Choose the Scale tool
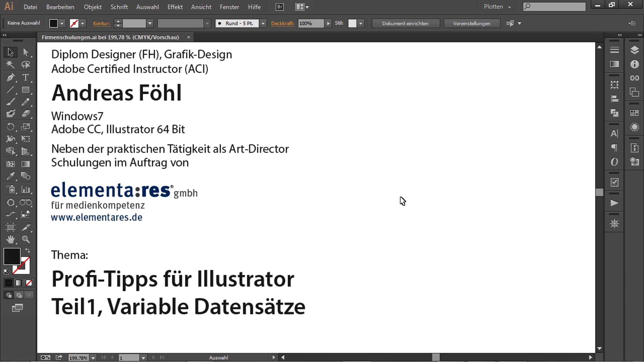 click(26, 127)
